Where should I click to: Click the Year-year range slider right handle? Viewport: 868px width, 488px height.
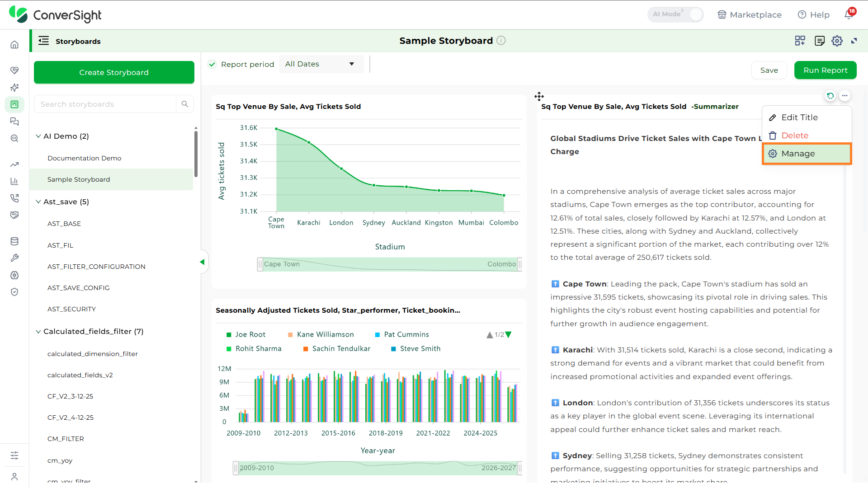click(519, 468)
